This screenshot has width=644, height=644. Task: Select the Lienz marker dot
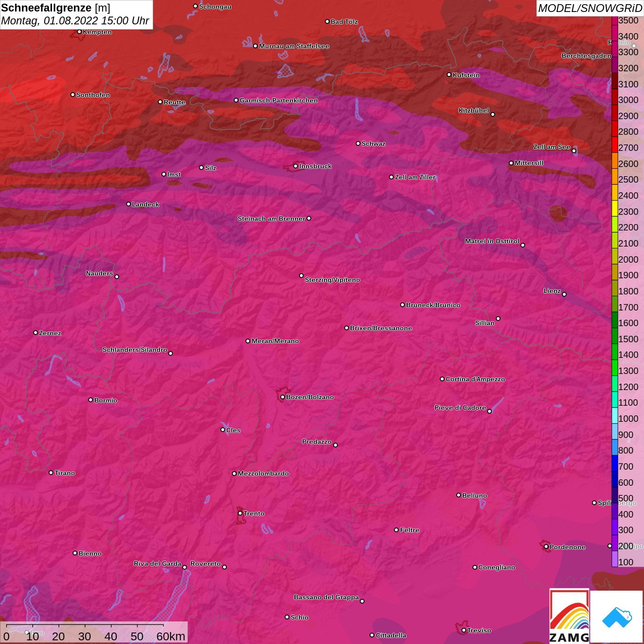point(564,294)
